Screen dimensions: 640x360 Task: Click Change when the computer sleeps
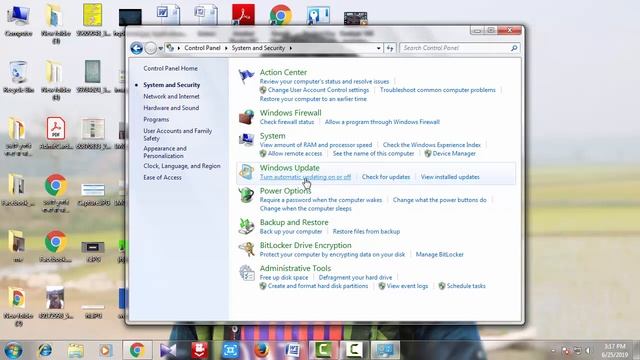click(306, 208)
